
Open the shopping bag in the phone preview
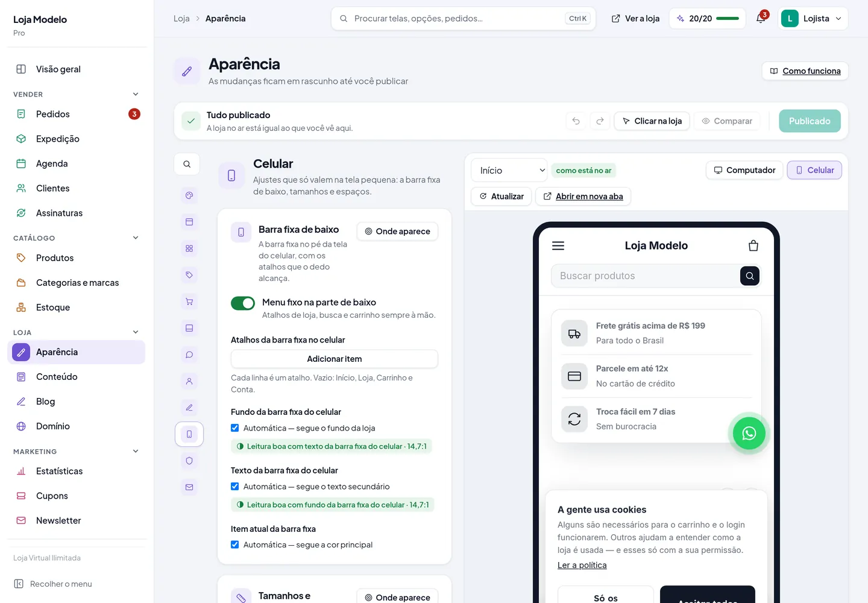coord(753,245)
